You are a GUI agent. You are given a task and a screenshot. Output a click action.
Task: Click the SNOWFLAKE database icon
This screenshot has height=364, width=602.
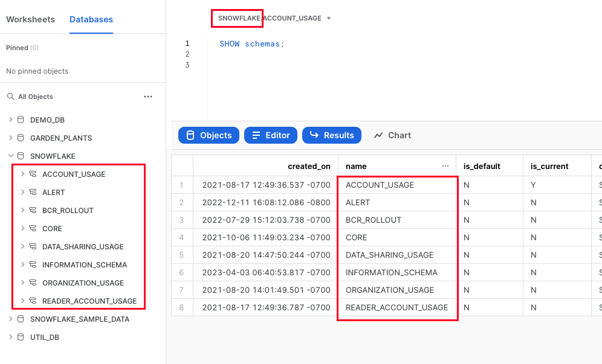21,156
